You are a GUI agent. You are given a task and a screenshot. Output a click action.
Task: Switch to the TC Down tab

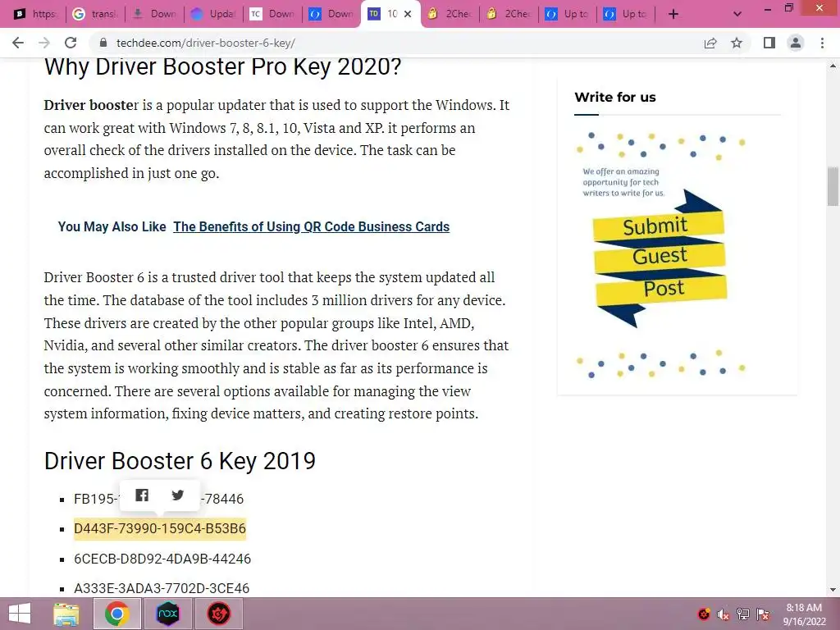tap(272, 14)
